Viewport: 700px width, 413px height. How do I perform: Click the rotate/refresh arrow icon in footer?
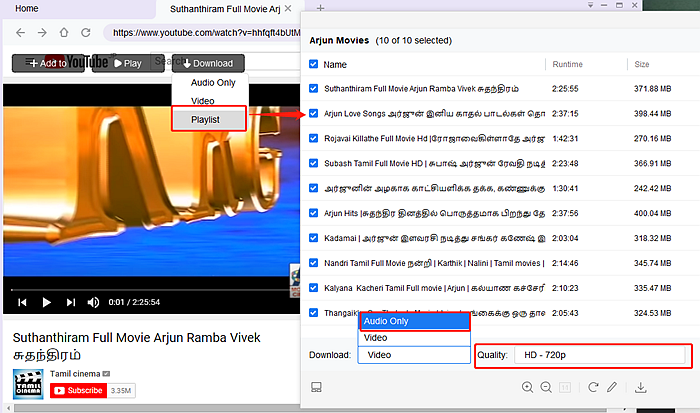pos(593,387)
